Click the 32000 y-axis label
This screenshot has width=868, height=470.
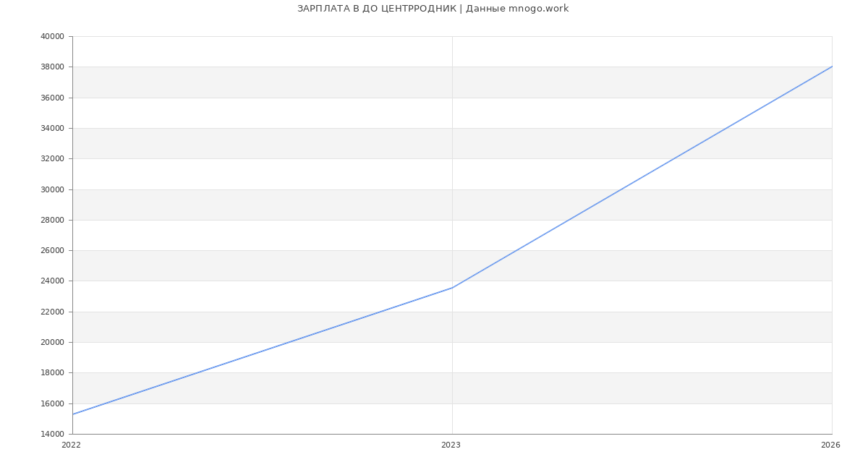[52, 159]
